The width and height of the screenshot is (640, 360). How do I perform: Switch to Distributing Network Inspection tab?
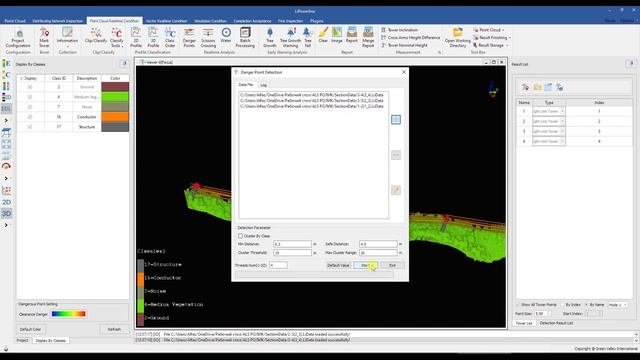58,21
